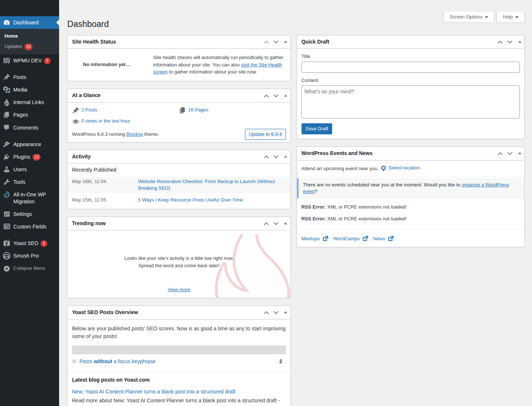The width and height of the screenshot is (532, 406).
Task: Move Activity panel up
Action: 266,157
